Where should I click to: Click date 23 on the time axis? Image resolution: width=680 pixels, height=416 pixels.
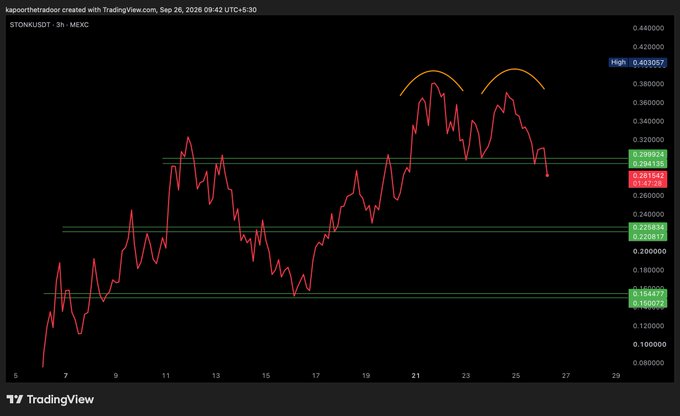coord(466,376)
